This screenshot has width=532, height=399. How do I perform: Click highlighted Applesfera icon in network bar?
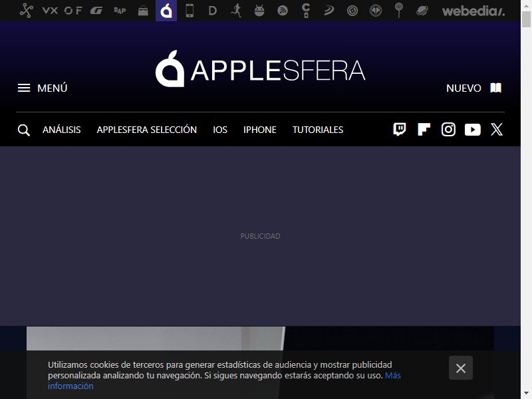(166, 11)
